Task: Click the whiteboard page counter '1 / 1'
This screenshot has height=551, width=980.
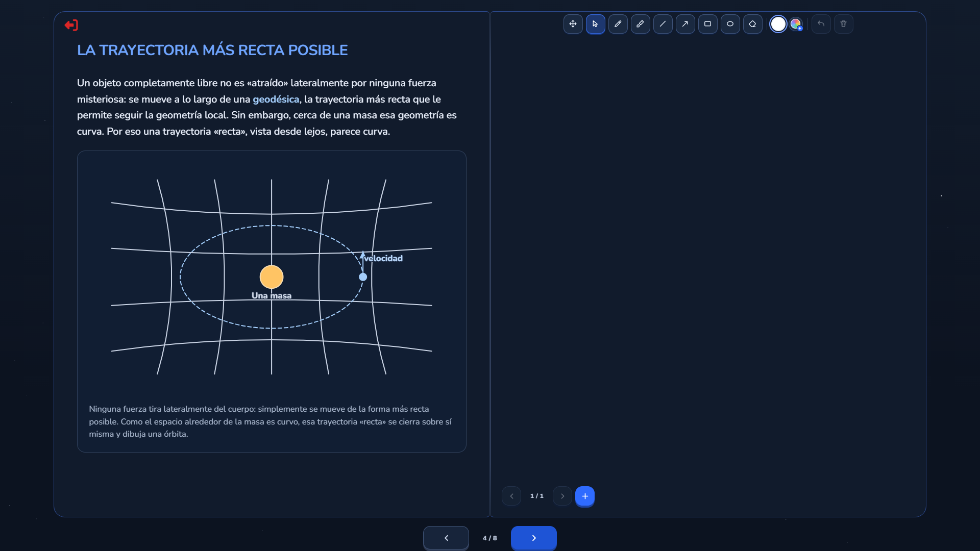Action: tap(537, 496)
